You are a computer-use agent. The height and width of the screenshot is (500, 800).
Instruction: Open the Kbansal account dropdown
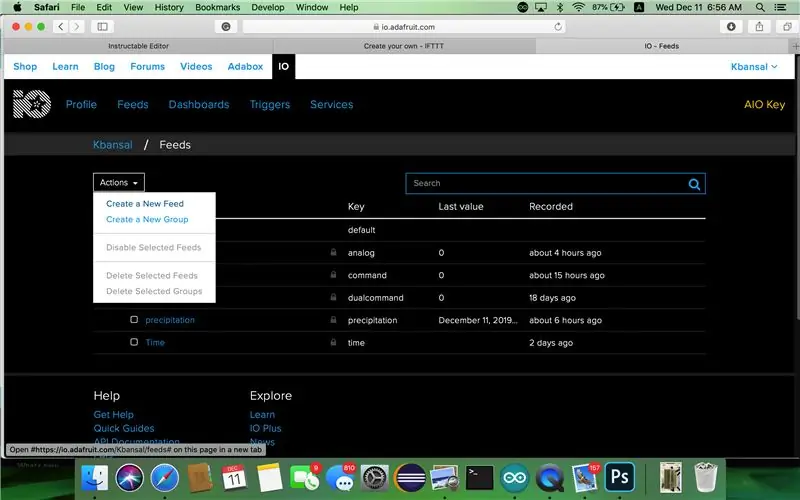[754, 66]
